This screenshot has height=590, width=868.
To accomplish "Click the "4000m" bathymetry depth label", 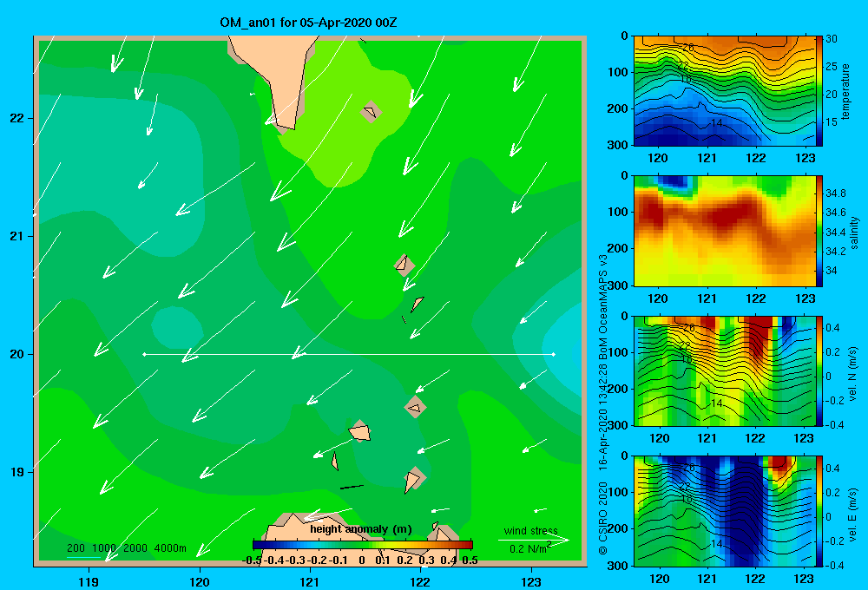I will tap(170, 548).
